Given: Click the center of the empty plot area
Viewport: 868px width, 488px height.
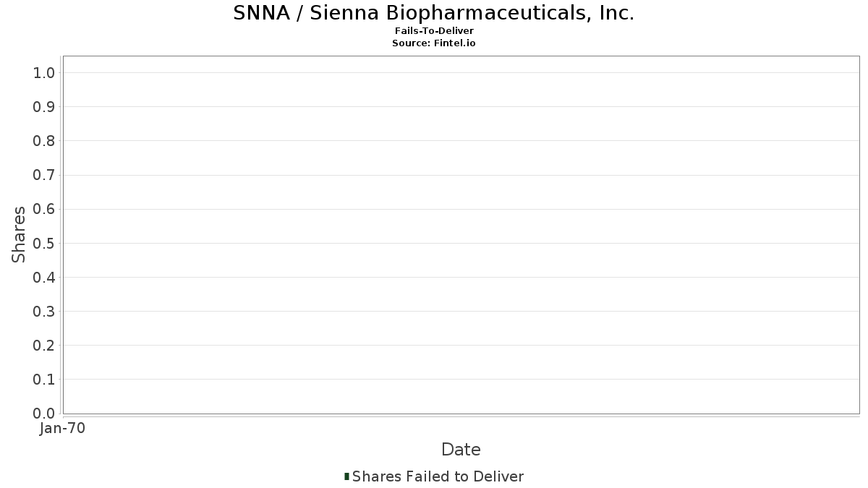Looking at the screenshot, I should pos(461,235).
